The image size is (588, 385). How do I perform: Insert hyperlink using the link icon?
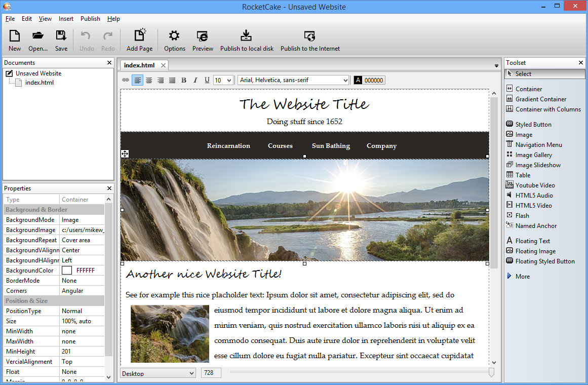pyautogui.click(x=126, y=80)
